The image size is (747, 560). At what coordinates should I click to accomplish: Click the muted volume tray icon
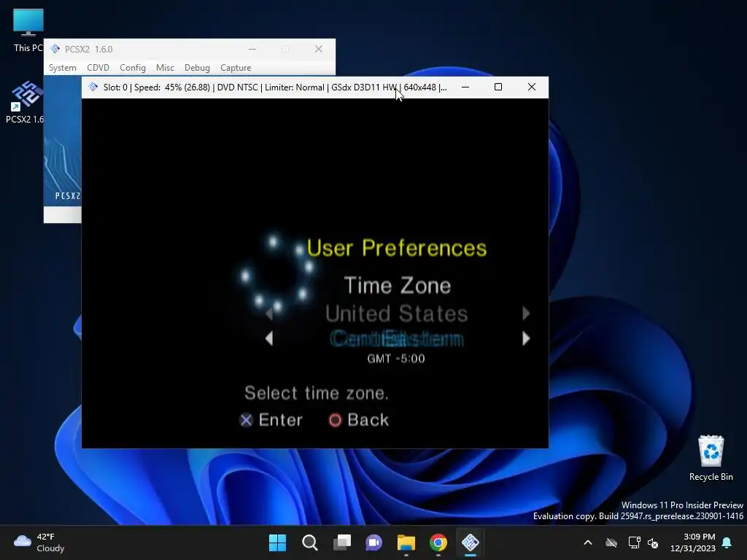pos(653,542)
